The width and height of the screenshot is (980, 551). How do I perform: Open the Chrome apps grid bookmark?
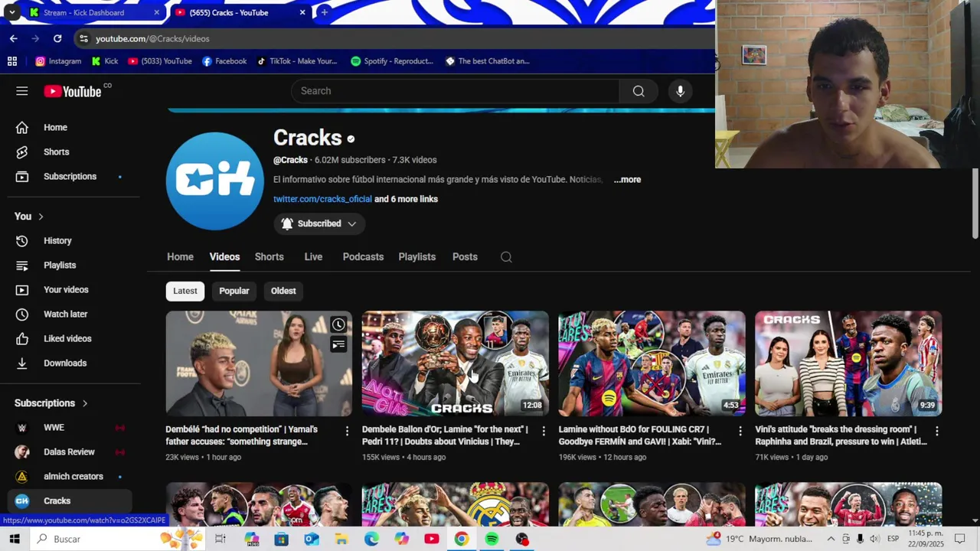(12, 61)
